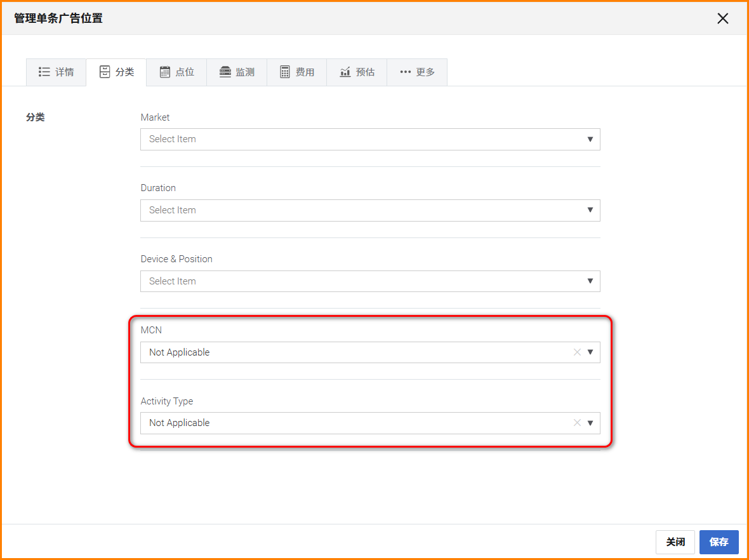Open the 详情 tab

pyautogui.click(x=56, y=72)
